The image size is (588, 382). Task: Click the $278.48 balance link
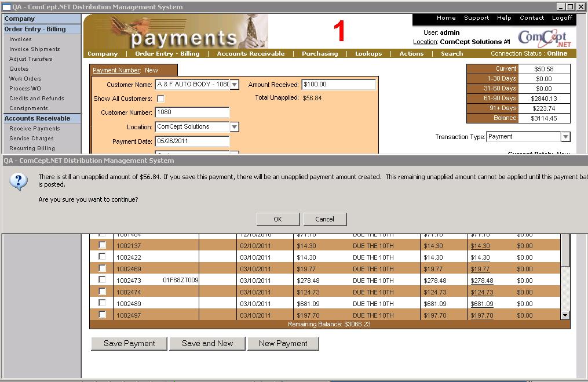(481, 281)
